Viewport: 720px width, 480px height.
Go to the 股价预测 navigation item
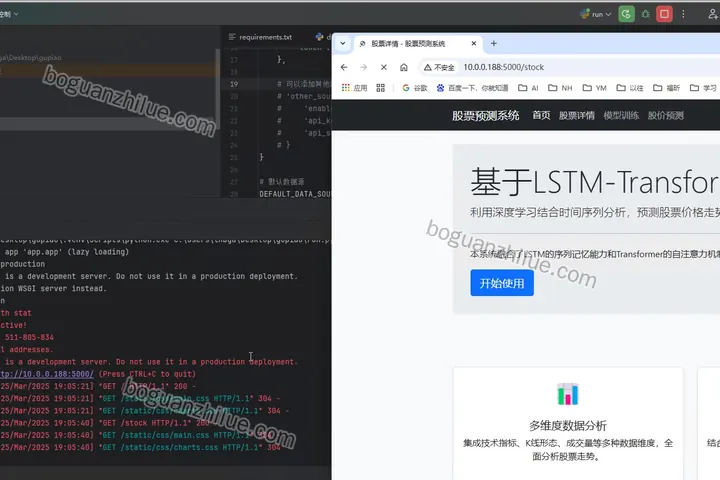(x=665, y=116)
